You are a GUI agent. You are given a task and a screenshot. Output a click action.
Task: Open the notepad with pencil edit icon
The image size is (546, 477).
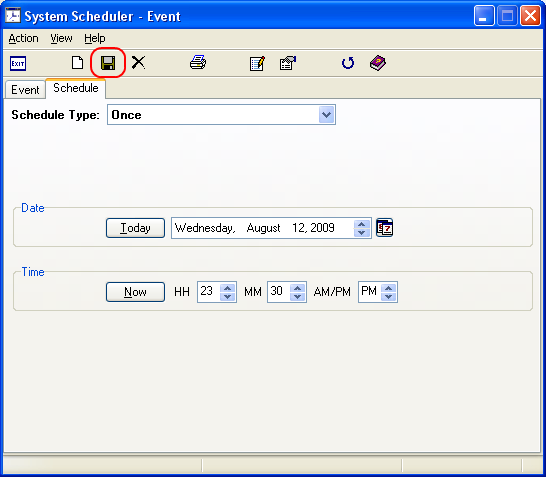257,63
